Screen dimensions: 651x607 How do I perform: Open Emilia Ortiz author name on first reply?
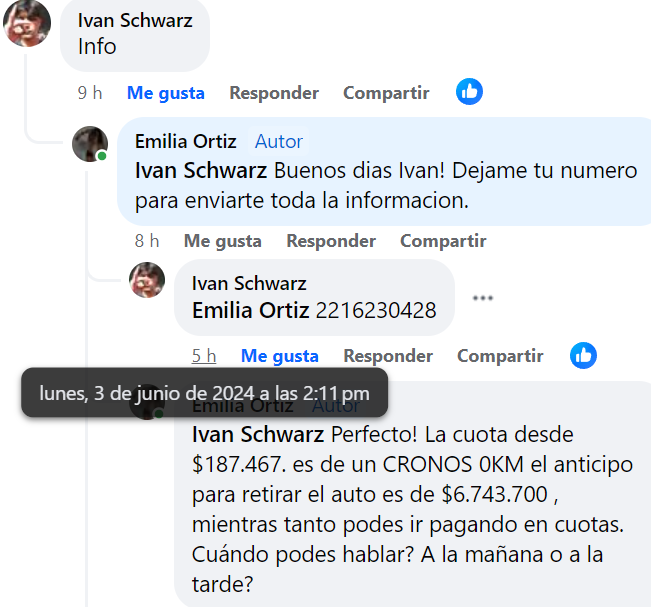pos(186,142)
